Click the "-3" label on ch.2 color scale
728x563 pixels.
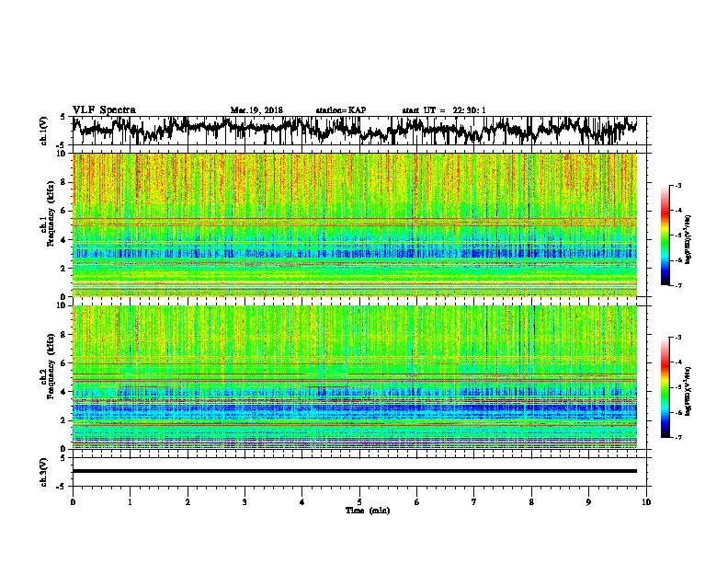(677, 338)
